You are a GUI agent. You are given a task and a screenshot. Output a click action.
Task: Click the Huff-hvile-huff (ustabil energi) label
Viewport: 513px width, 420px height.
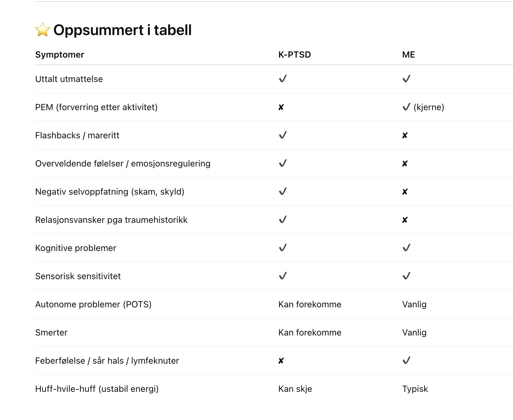[97, 389]
